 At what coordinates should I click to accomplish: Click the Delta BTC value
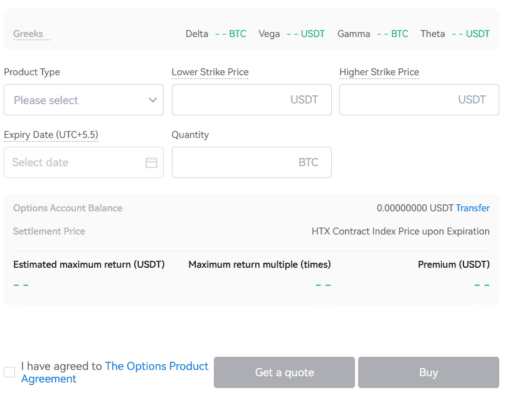click(231, 34)
